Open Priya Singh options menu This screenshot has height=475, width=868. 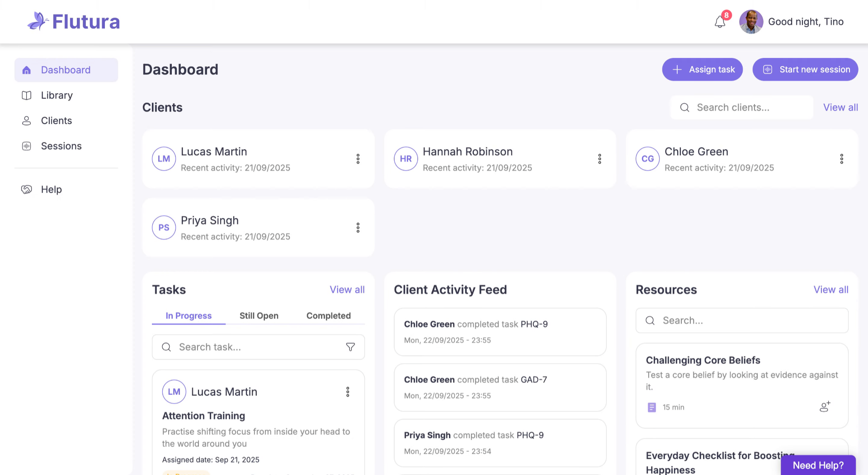tap(358, 228)
